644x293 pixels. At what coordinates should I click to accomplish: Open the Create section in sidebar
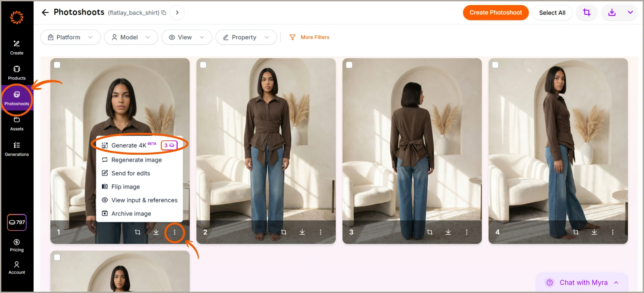click(17, 48)
